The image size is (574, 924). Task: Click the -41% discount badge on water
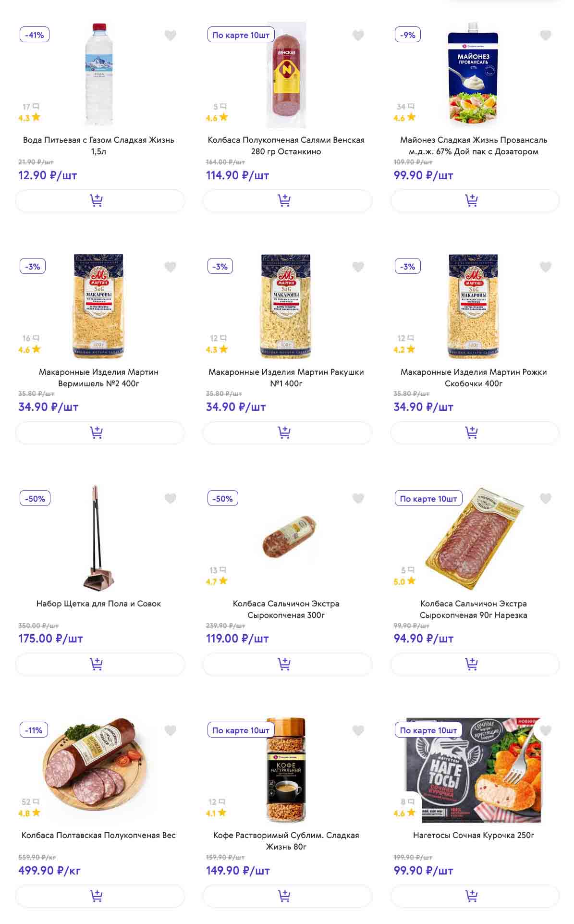pos(35,35)
